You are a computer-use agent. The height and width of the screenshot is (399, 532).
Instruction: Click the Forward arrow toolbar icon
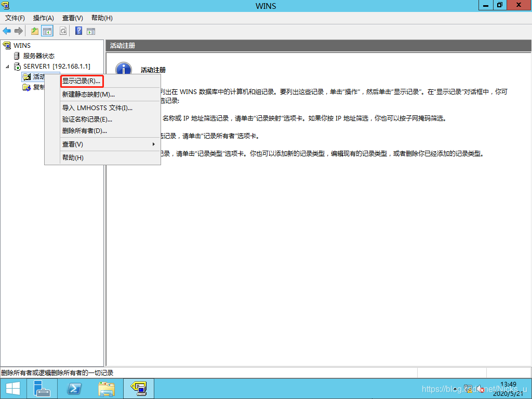[x=19, y=31]
